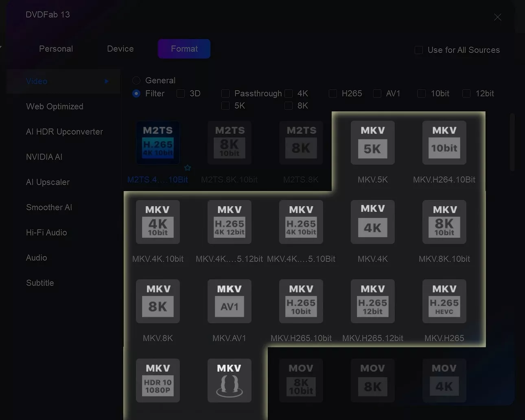Close the DVDFab 13 profile dialog
Image resolution: width=525 pixels, height=420 pixels.
pos(497,17)
